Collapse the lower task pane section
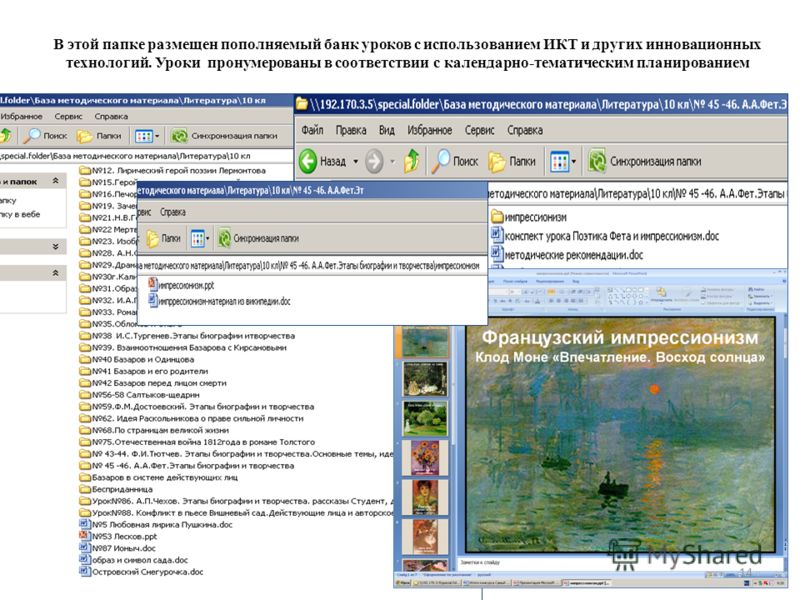 [56, 273]
